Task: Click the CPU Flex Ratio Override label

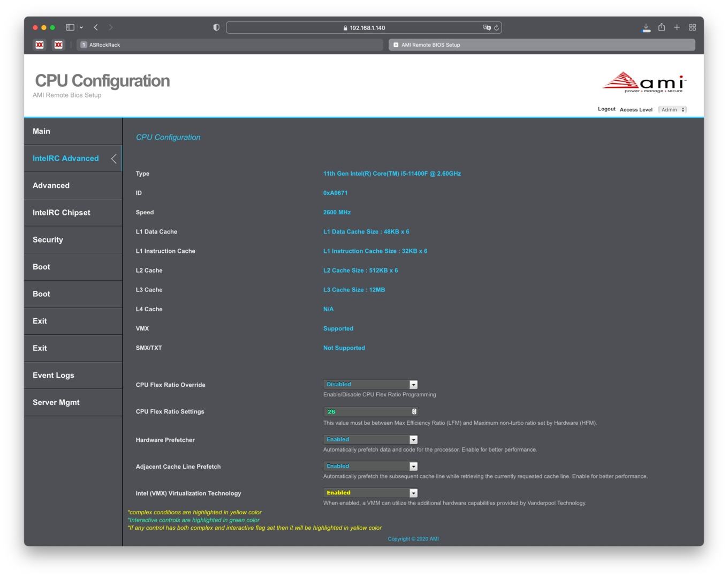Action: 171,385
